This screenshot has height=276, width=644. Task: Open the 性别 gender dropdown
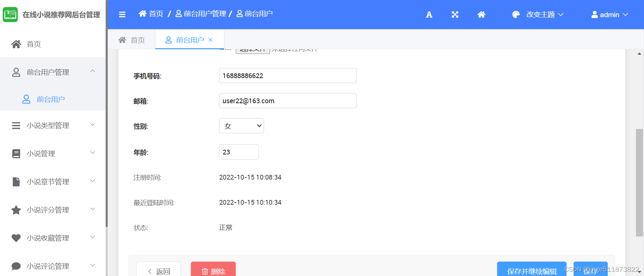click(241, 126)
